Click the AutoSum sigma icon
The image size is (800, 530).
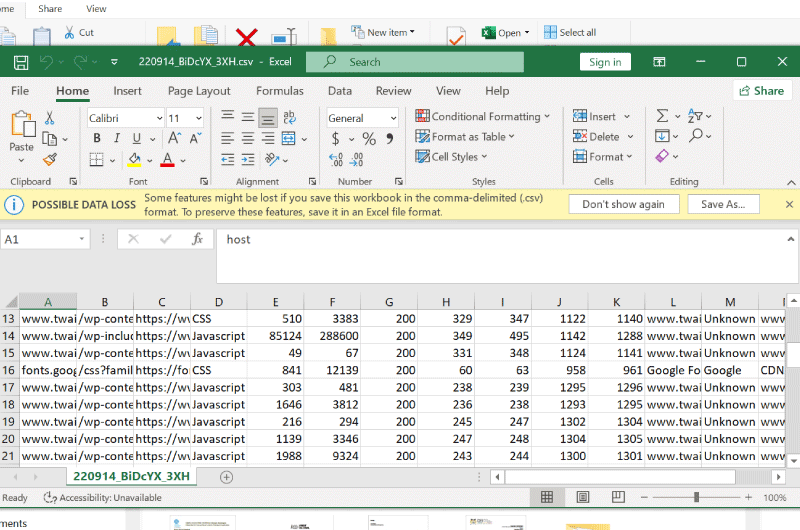pos(662,116)
